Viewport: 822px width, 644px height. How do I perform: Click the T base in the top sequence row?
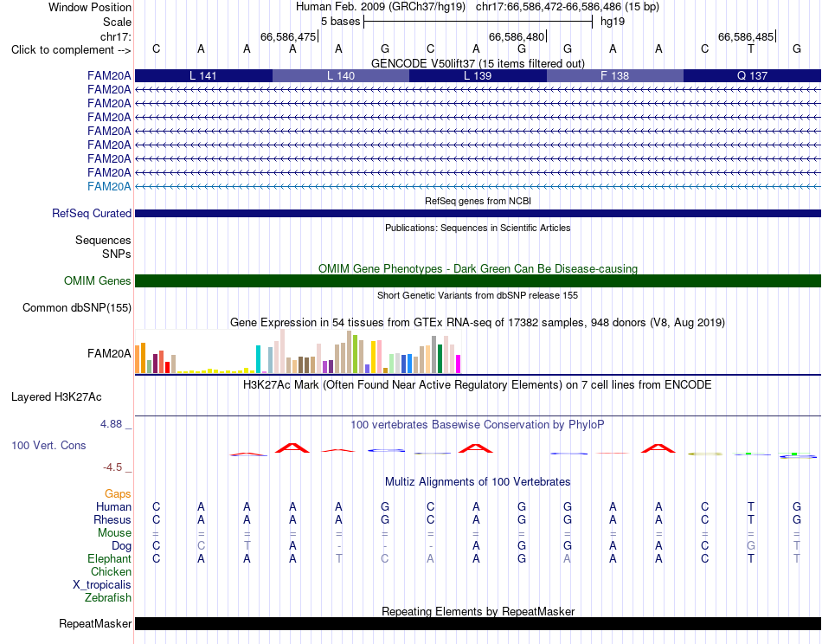pos(751,49)
